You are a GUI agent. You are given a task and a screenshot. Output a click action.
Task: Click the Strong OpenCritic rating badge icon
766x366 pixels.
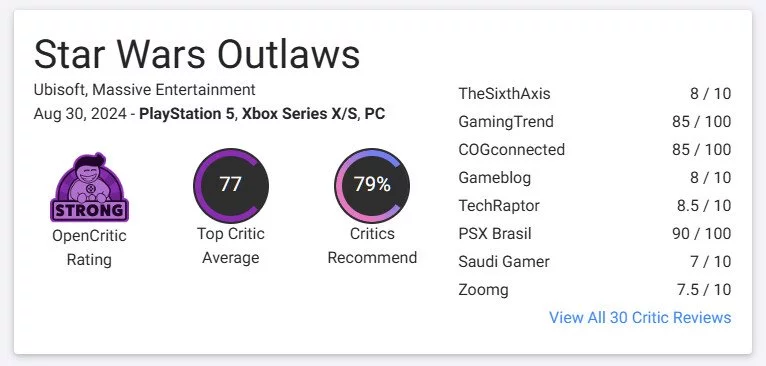[89, 187]
